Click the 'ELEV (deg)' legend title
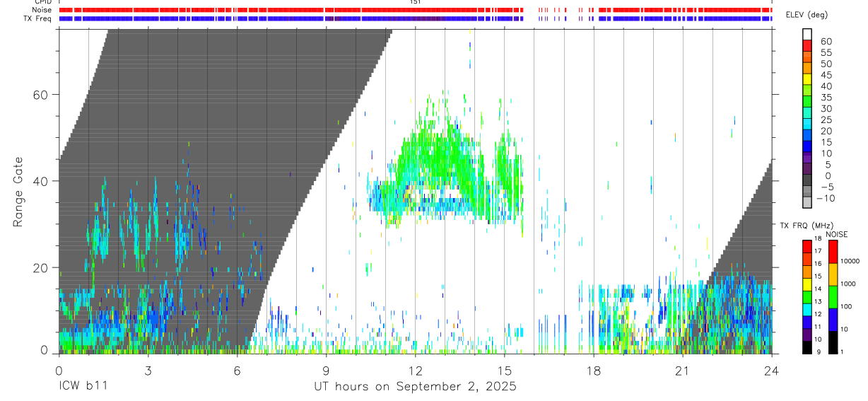The width and height of the screenshot is (868, 401). tap(807, 15)
